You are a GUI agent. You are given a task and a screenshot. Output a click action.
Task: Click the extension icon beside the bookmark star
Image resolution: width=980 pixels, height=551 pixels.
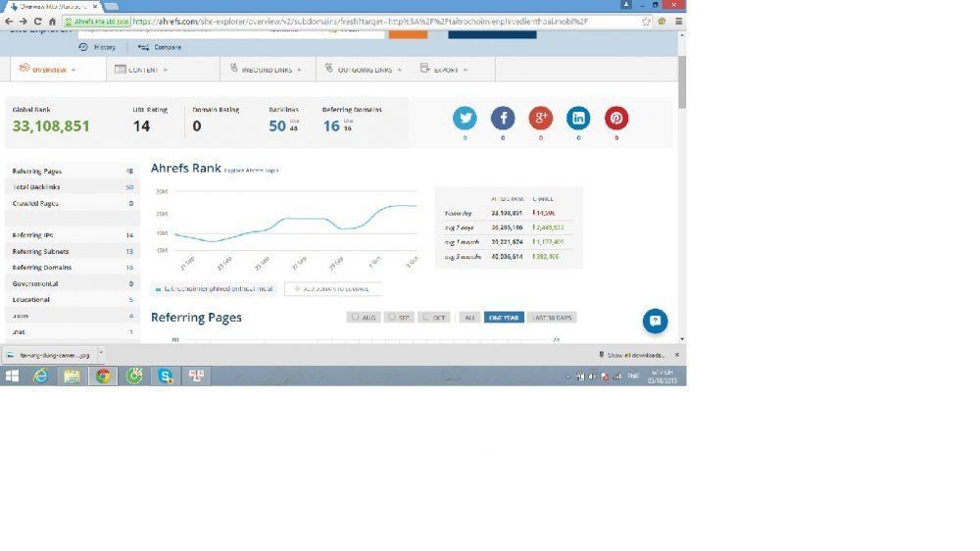(x=661, y=22)
